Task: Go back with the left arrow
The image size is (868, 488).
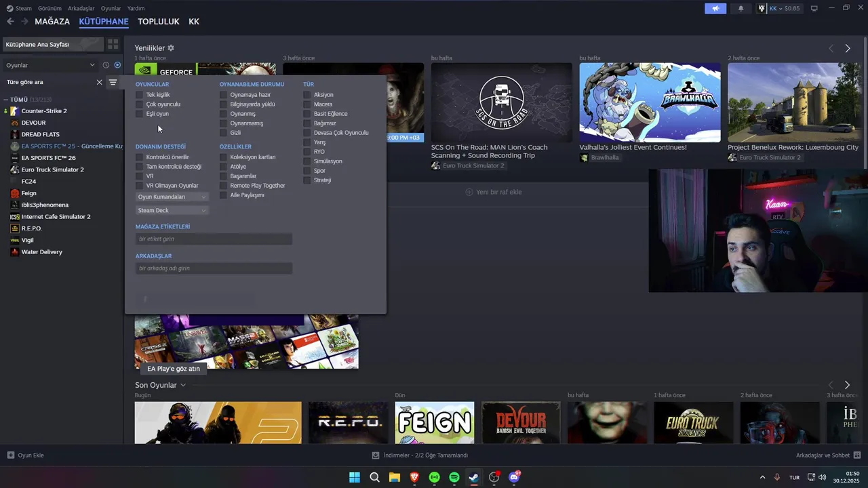Action: click(10, 22)
